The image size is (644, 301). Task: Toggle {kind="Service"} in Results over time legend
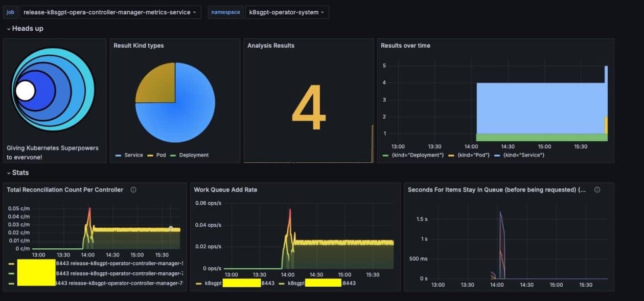523,155
